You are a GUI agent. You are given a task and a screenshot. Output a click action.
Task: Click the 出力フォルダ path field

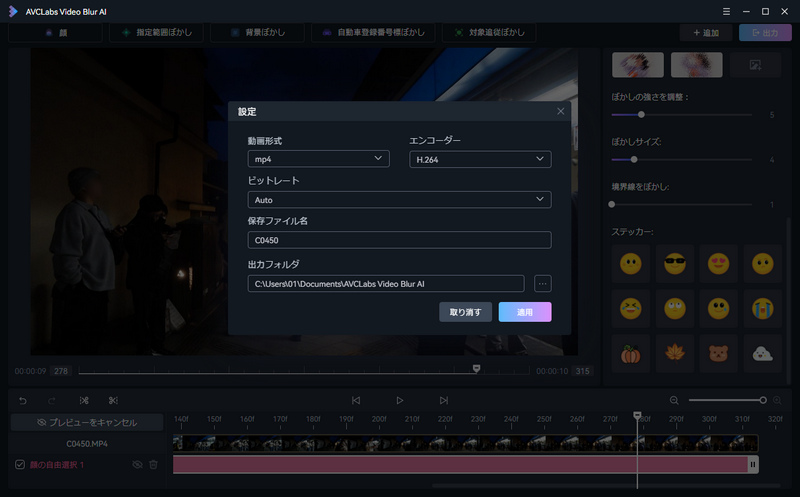tap(386, 284)
